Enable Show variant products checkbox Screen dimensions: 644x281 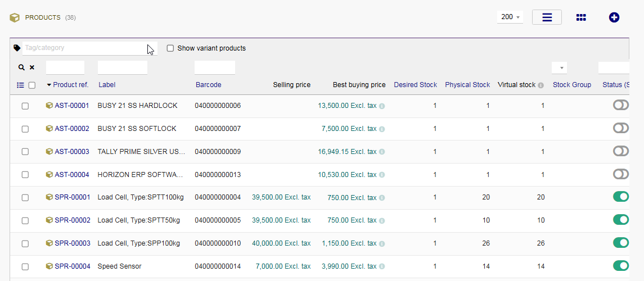coord(170,48)
